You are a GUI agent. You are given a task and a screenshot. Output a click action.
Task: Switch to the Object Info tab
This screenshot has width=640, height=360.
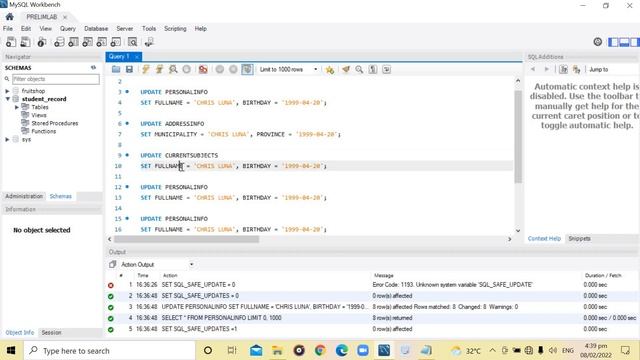click(x=20, y=333)
